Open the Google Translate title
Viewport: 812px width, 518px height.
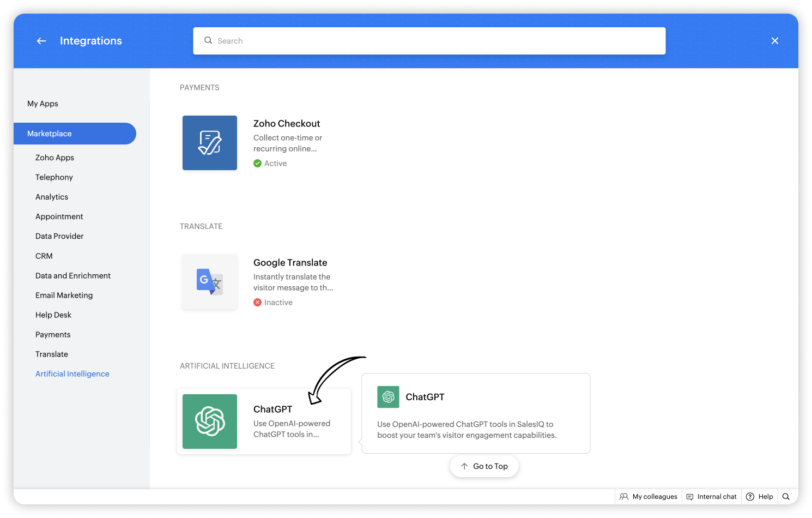[x=290, y=263]
